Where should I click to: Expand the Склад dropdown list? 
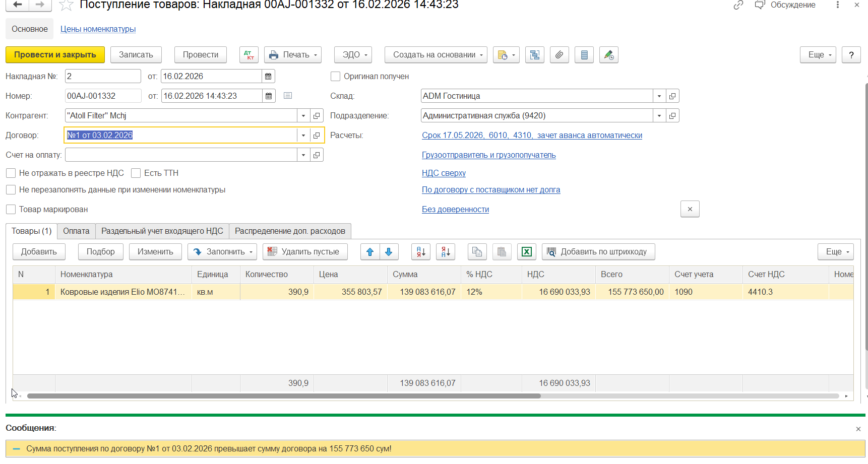pos(659,96)
